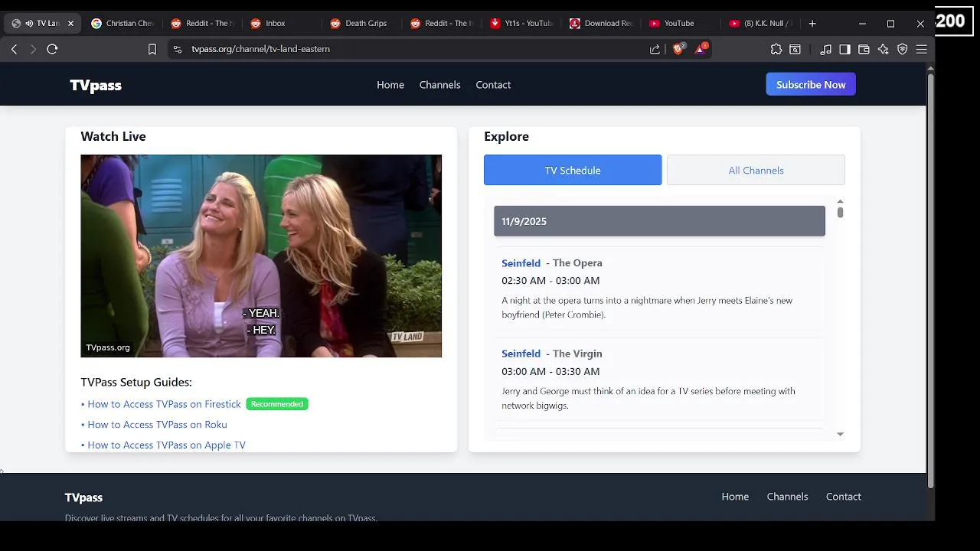
Task: Open the browser hamburger menu
Action: click(x=922, y=49)
